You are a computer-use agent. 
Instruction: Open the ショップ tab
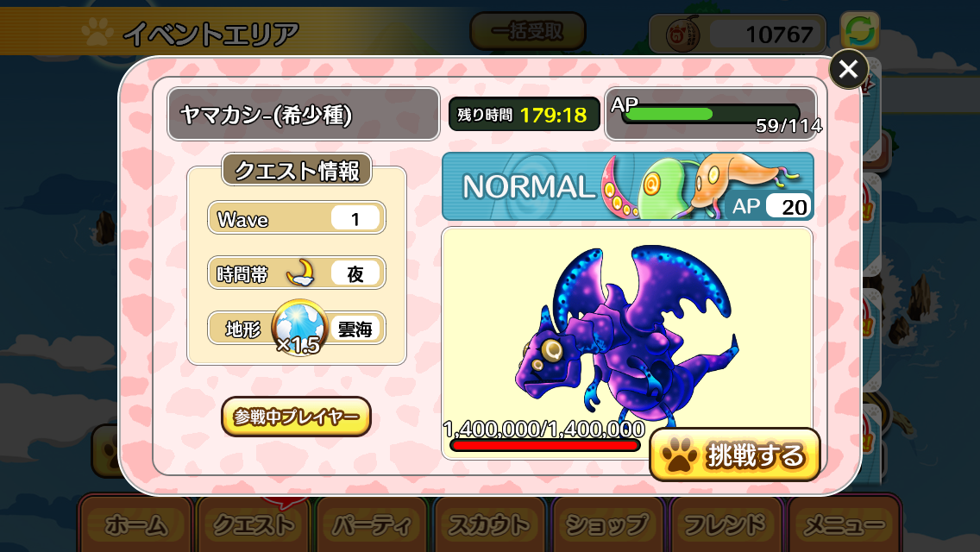coord(607,524)
